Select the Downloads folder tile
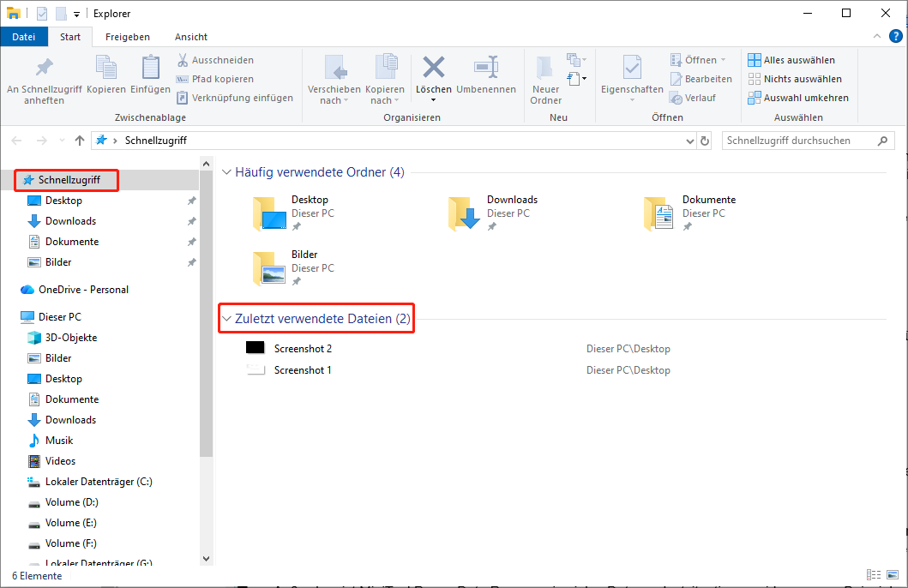 (493, 213)
